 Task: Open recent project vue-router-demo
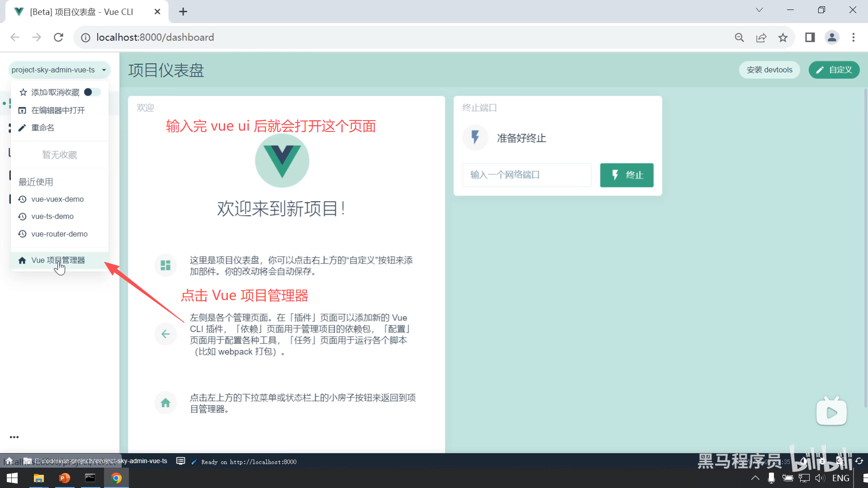point(59,234)
